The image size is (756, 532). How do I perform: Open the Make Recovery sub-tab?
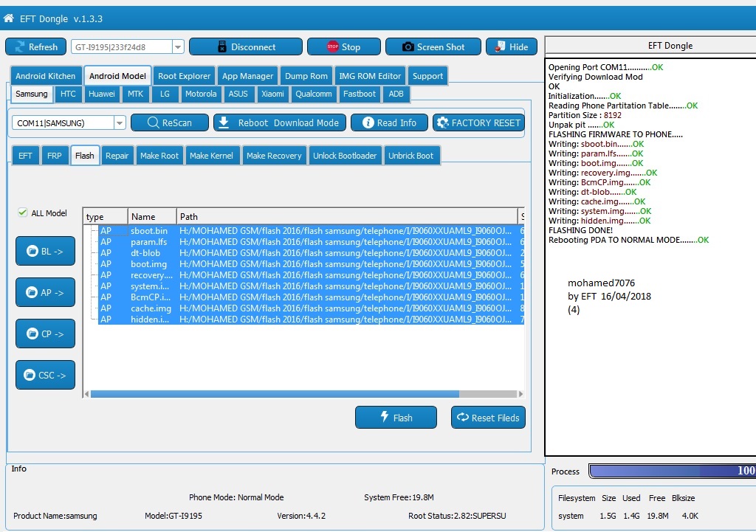(x=274, y=155)
